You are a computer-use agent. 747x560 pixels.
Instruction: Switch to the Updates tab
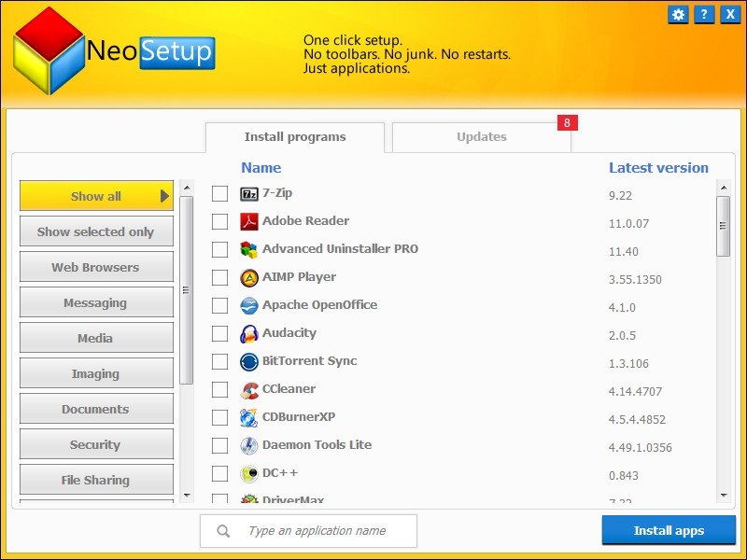click(x=481, y=136)
